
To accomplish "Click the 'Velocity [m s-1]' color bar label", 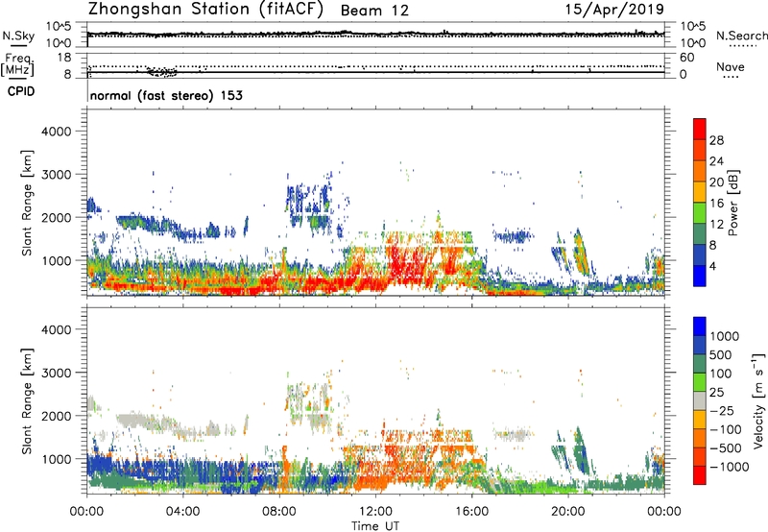I will pyautogui.click(x=758, y=400).
